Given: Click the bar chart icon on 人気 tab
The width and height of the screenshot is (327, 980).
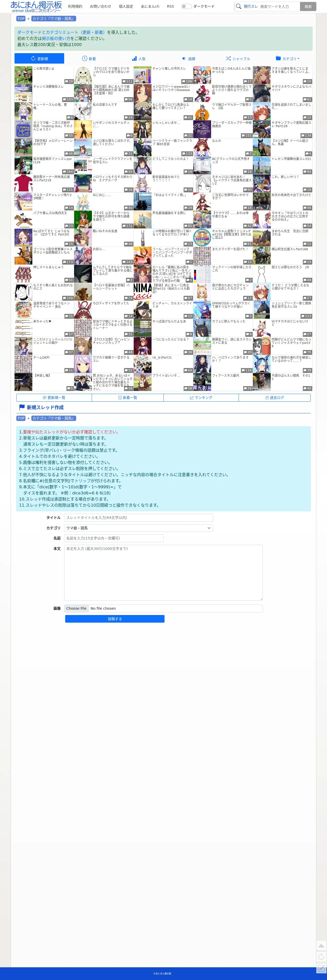Looking at the screenshot, I should [134, 58].
